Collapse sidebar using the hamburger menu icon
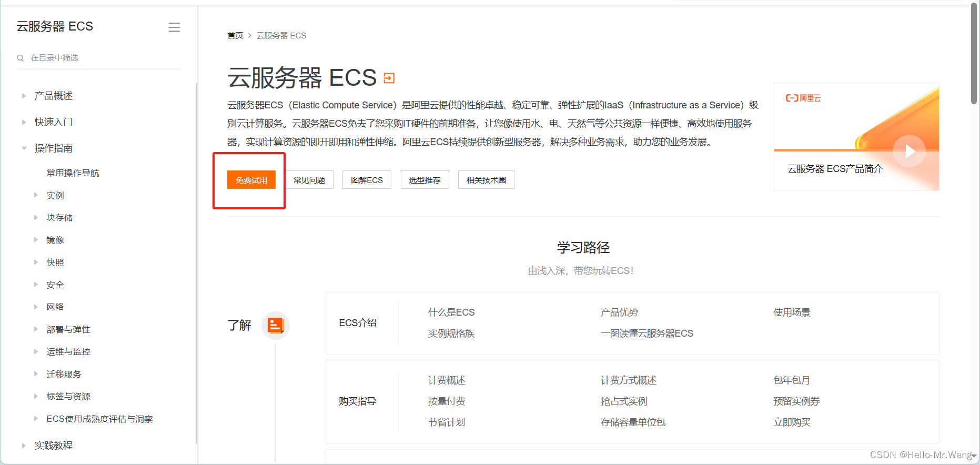The width and height of the screenshot is (980, 465). point(174,27)
